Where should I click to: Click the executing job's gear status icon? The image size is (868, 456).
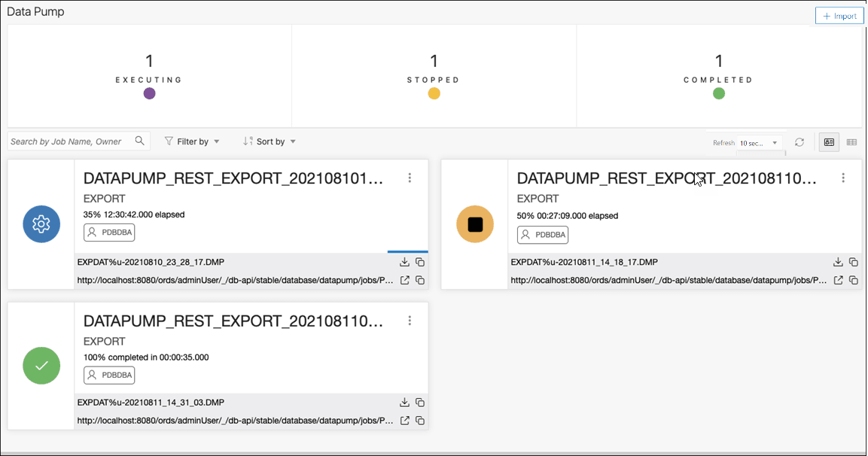(41, 223)
